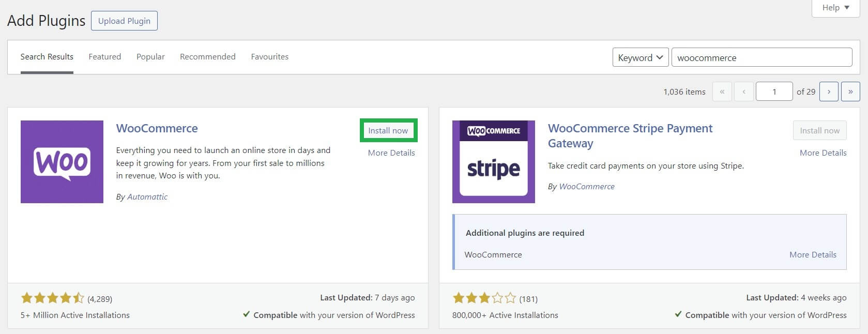This screenshot has width=868, height=334.
Task: Open WooCommerce Stripe Payment Gateway title link
Action: pos(630,135)
